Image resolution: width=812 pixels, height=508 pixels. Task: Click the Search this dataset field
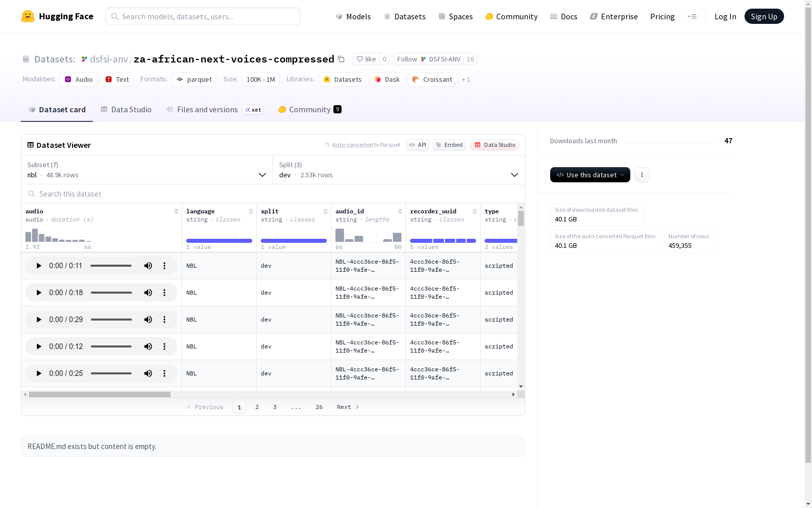(x=273, y=194)
